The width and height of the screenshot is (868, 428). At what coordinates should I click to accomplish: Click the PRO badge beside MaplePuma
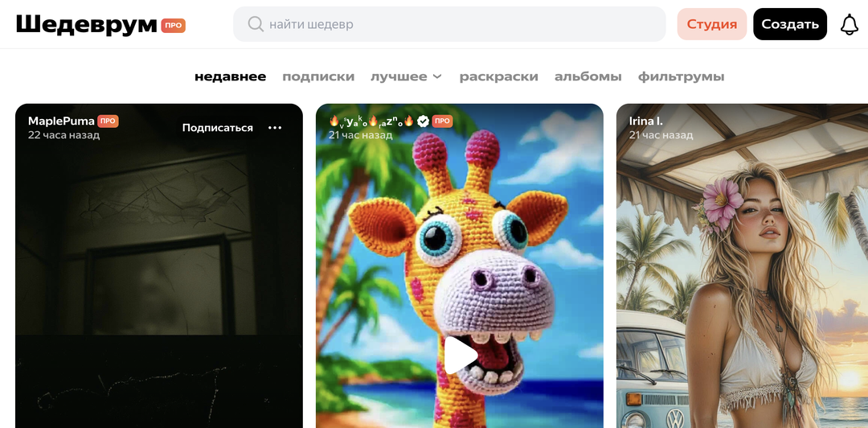108,121
